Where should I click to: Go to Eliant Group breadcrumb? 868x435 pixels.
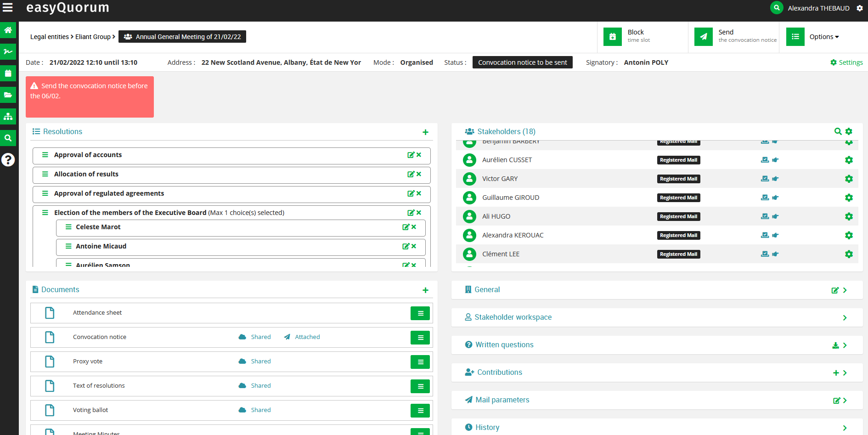(x=93, y=37)
